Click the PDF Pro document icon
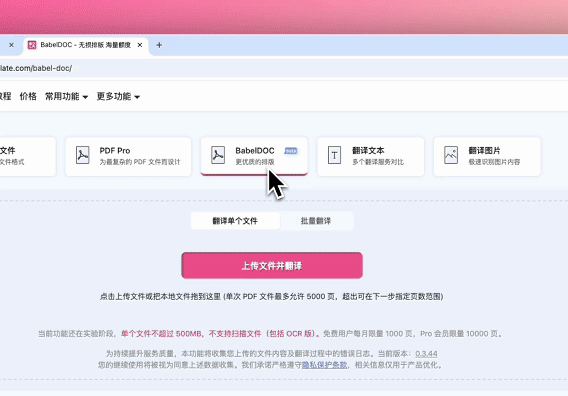568x396 pixels. (83, 155)
